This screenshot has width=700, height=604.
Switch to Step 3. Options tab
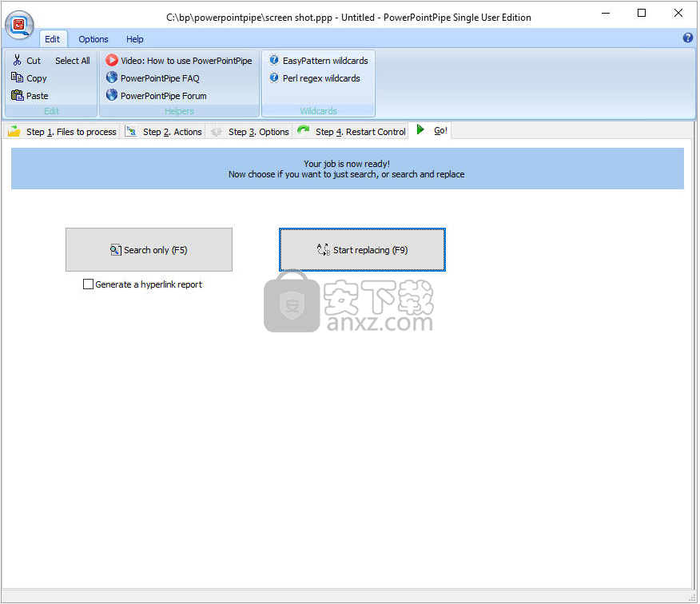click(249, 132)
